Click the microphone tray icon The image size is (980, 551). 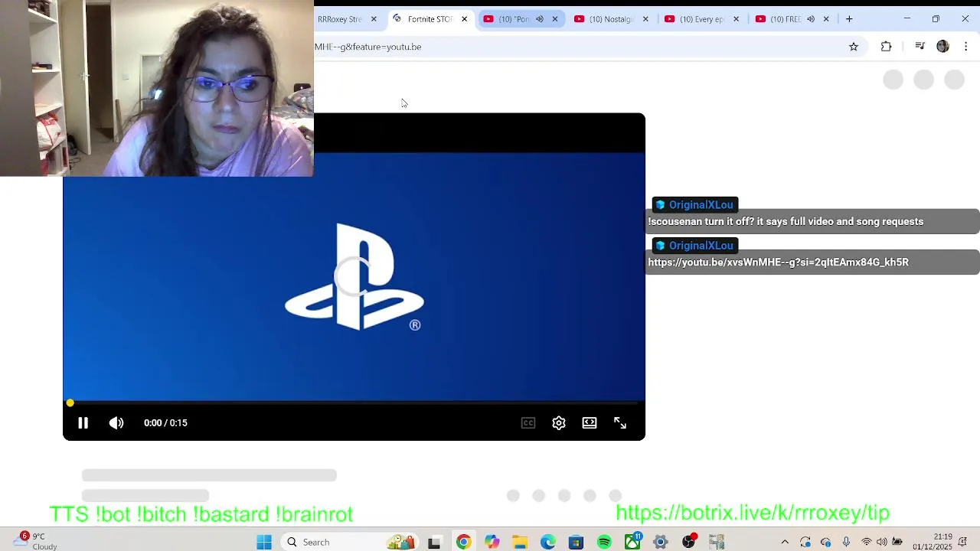pyautogui.click(x=846, y=542)
